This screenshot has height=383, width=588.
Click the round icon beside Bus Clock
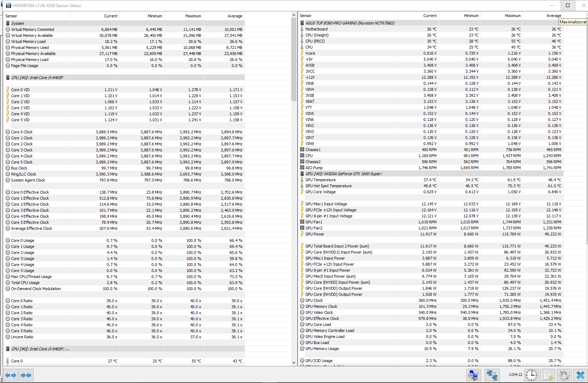click(8, 168)
